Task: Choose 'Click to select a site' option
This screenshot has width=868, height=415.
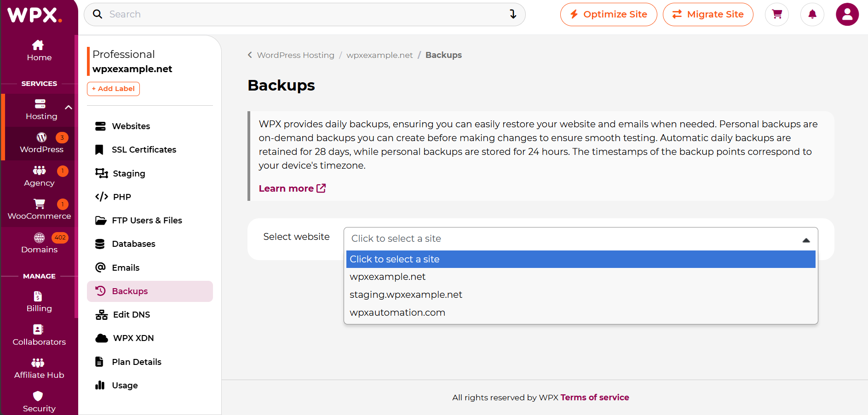Action: coord(581,259)
